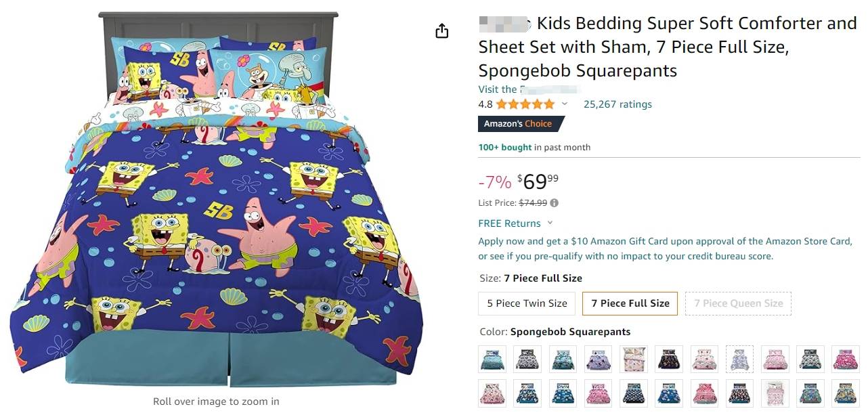Expand the rating breakdown chevron
868x413 pixels.
[565, 104]
